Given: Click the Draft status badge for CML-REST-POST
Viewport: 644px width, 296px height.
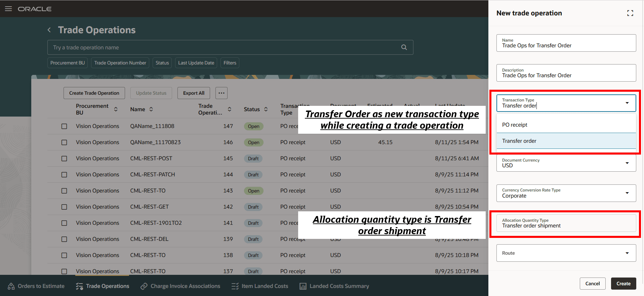Looking at the screenshot, I should pos(253,159).
